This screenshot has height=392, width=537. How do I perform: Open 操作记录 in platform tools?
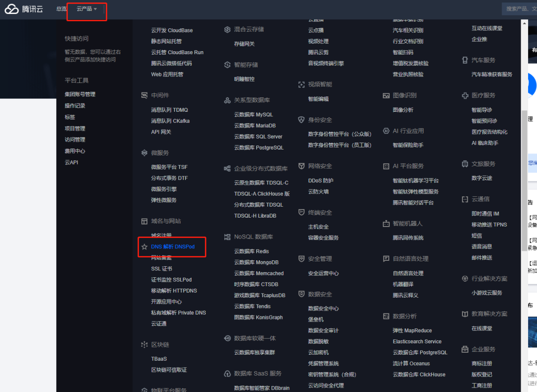[75, 106]
